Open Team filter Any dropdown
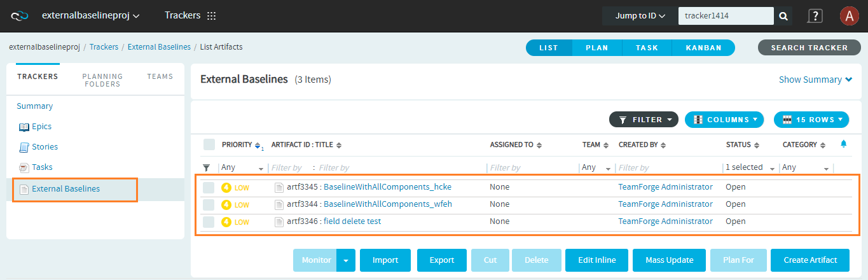The width and height of the screenshot is (868, 280). (x=596, y=167)
